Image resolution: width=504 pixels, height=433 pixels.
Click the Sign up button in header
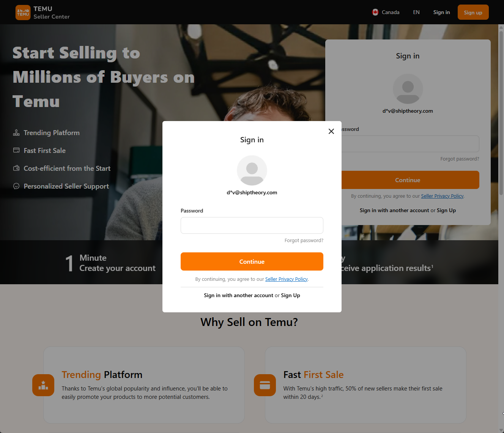(x=473, y=12)
